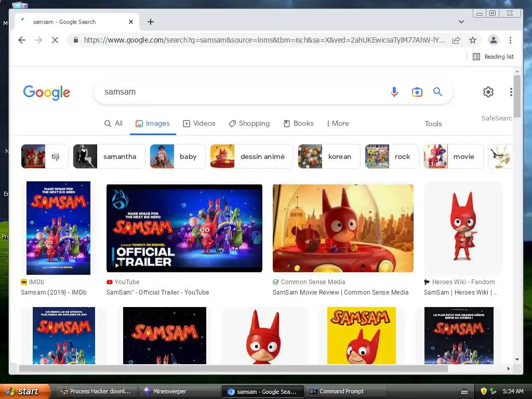Open Google quick settings gear
This screenshot has height=399, width=532.
488,92
